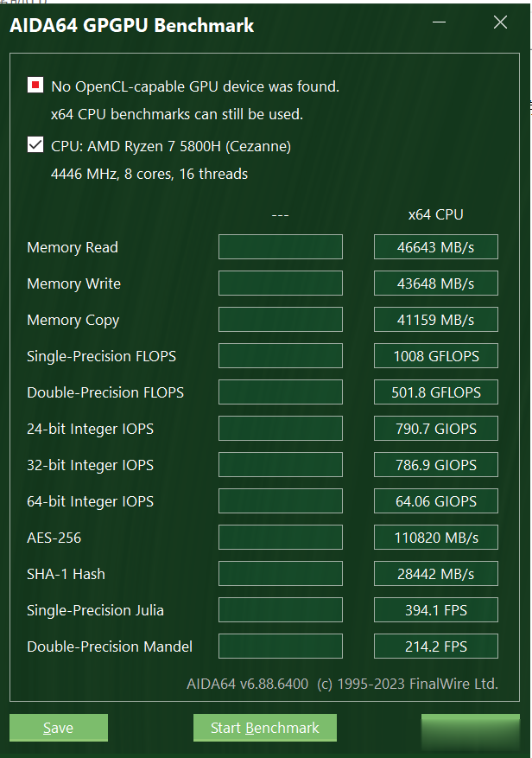The height and width of the screenshot is (758, 532).
Task: Click the Save button
Action: [x=59, y=728]
